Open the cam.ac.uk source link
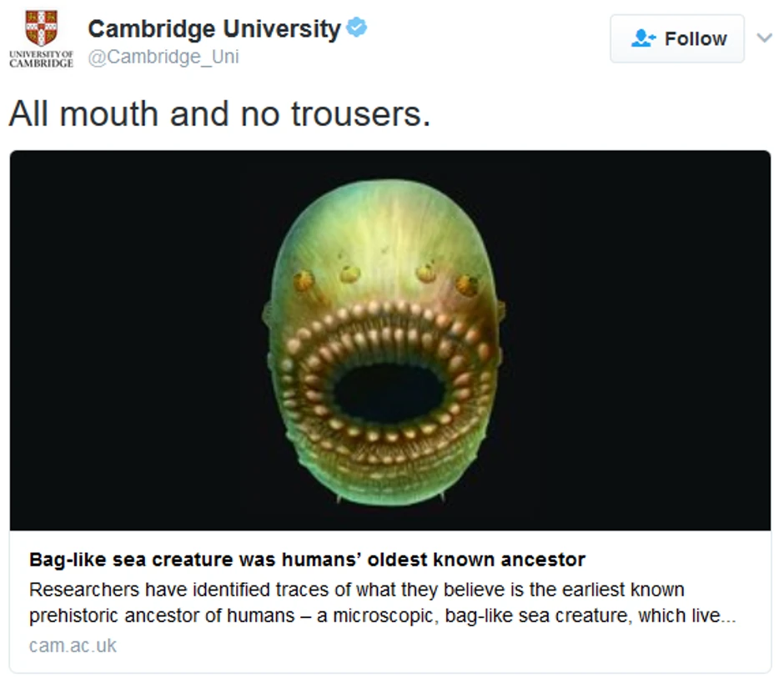Image resolution: width=784 pixels, height=683 pixels. (73, 645)
